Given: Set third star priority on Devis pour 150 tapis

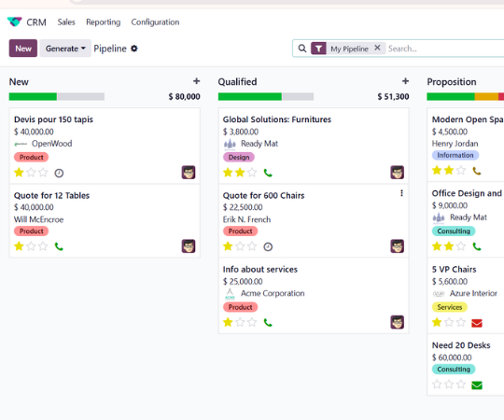Looking at the screenshot, I should [x=43, y=173].
